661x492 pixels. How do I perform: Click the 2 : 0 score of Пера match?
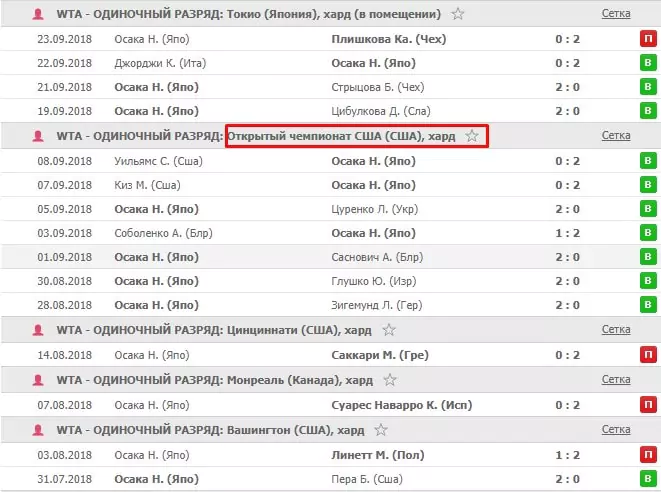pyautogui.click(x=567, y=479)
